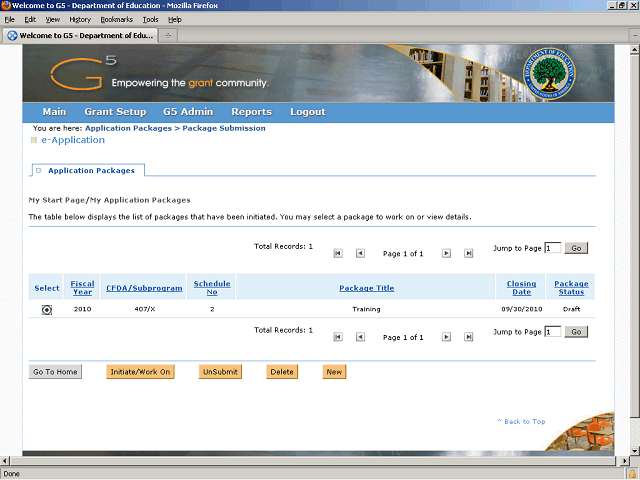Open the Main navigation item
This screenshot has height=480, width=640.
pyautogui.click(x=54, y=112)
